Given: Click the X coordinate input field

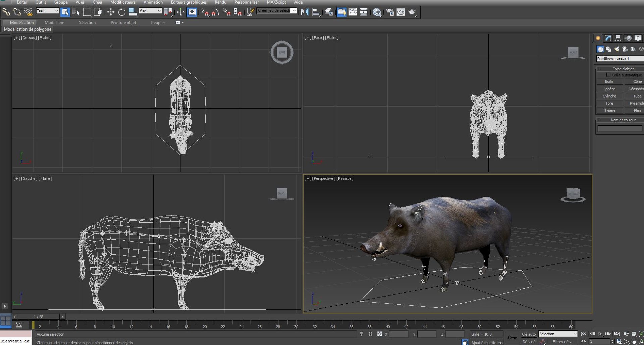Looking at the screenshot, I should [x=398, y=334].
